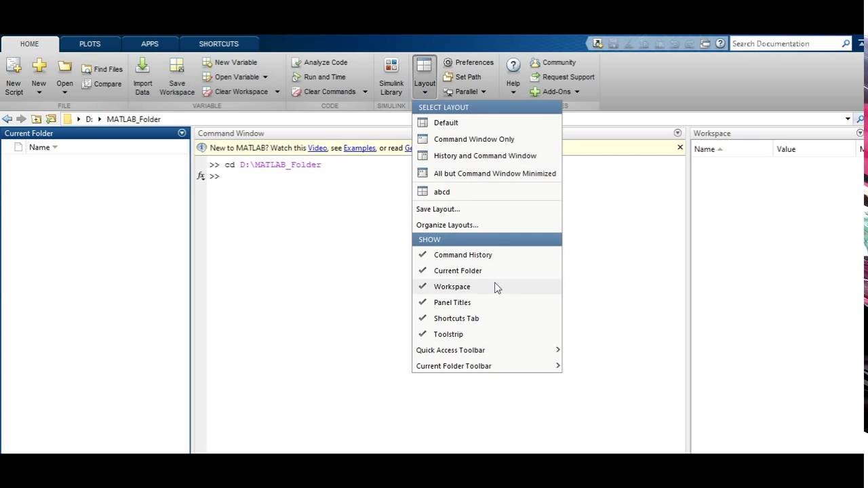
Task: Go back with the blue left arrow
Action: click(x=7, y=119)
